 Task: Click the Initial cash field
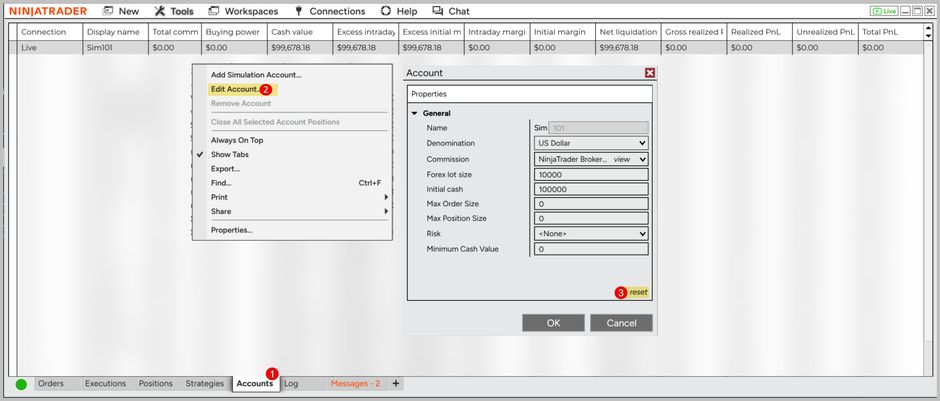click(591, 189)
